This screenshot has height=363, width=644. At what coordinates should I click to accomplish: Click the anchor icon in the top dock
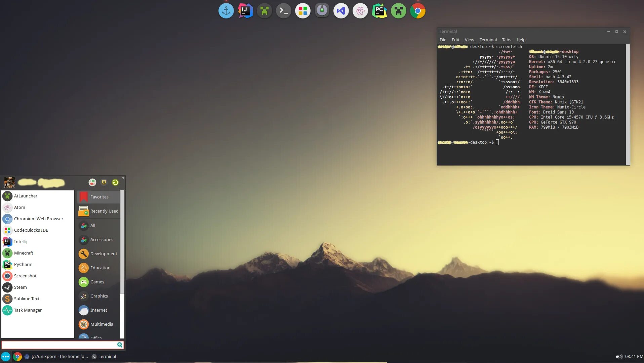226,11
